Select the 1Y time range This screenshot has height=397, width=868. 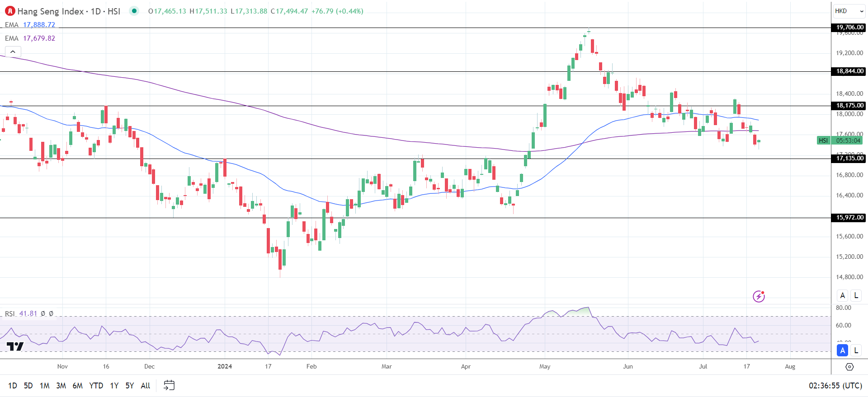[114, 386]
